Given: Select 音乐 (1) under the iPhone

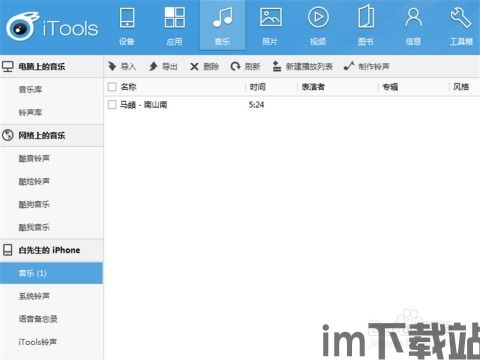Looking at the screenshot, I should click(x=52, y=273).
